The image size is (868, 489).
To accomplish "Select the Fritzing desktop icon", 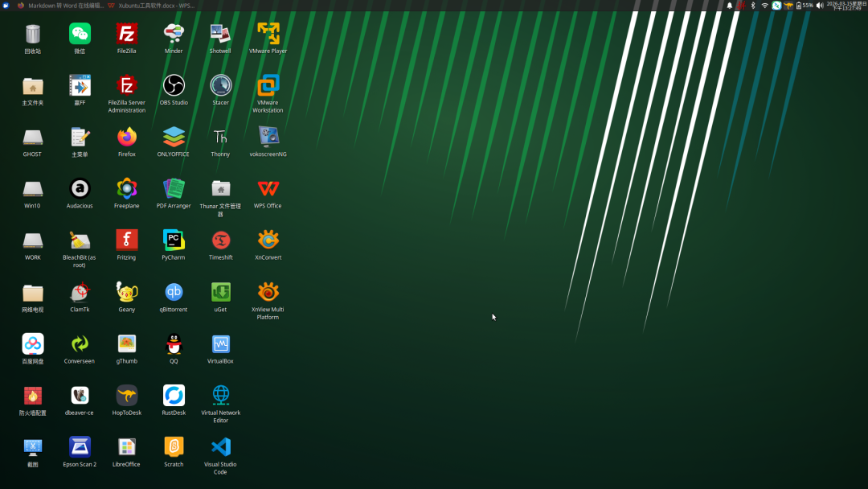I will [x=127, y=245].
